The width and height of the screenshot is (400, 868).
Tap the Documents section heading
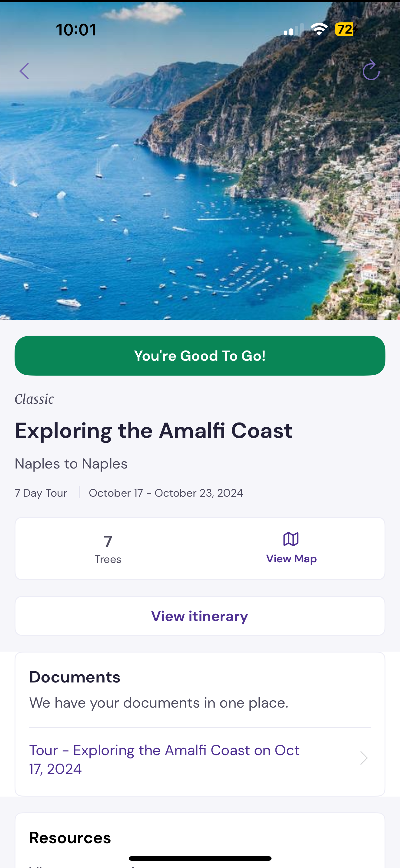[75, 677]
